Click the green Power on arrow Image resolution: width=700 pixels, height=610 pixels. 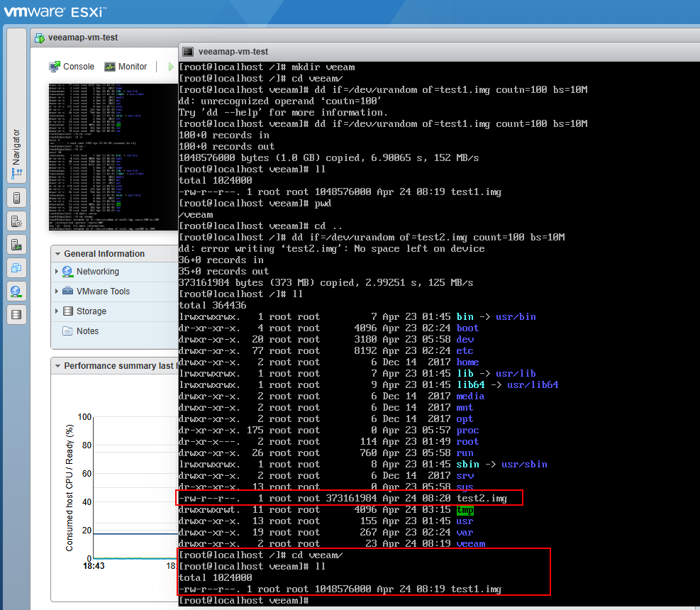pyautogui.click(x=171, y=67)
